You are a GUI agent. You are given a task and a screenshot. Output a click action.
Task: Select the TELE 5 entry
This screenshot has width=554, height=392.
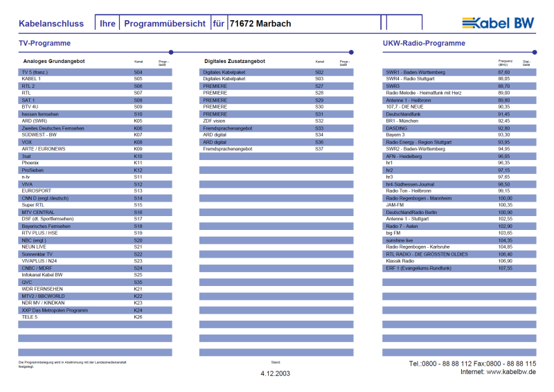[30, 317]
